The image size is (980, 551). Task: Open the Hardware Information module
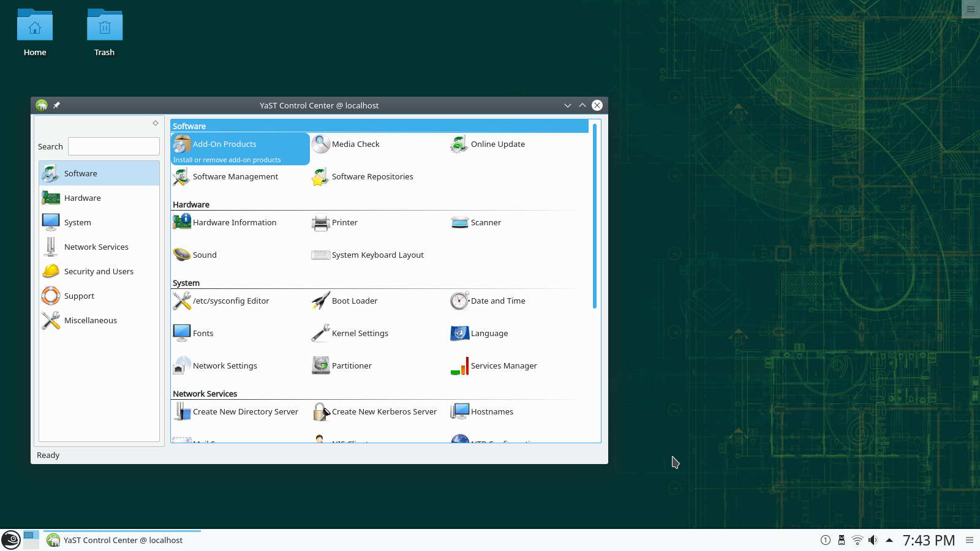coord(225,223)
